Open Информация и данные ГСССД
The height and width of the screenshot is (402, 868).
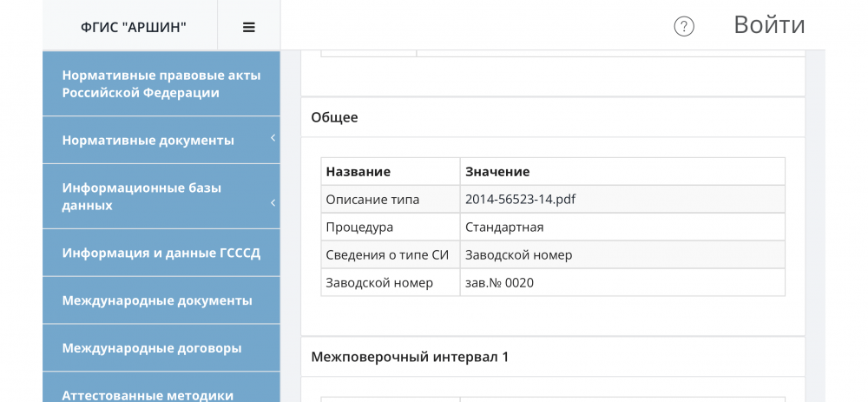coord(161,253)
